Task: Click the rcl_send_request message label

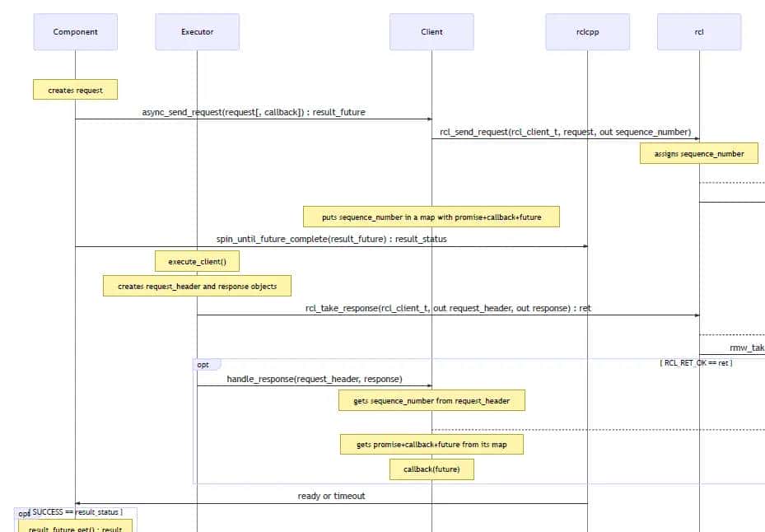Action: point(566,132)
